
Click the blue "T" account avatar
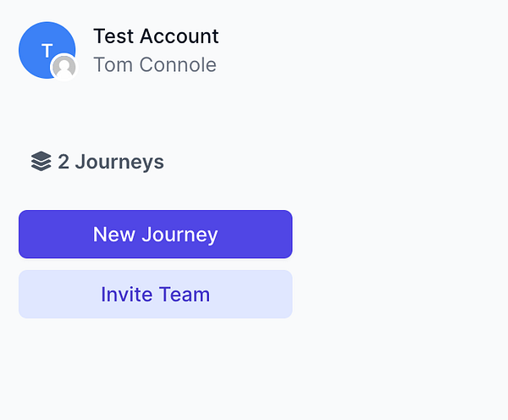[x=44, y=47]
